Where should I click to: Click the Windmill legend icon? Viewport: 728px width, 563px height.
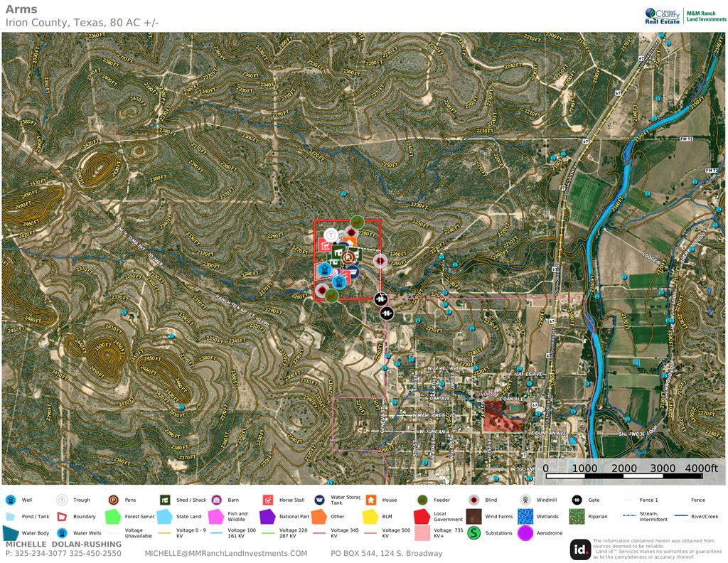click(525, 500)
